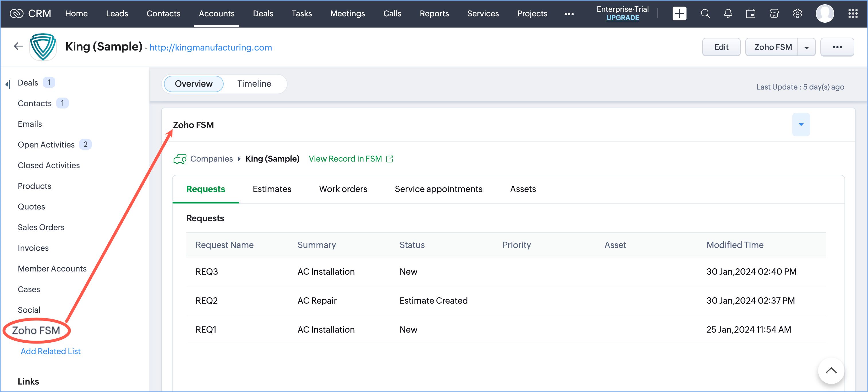Screen dimensions: 868x392
Task: Open the setup gear icon
Action: (797, 13)
